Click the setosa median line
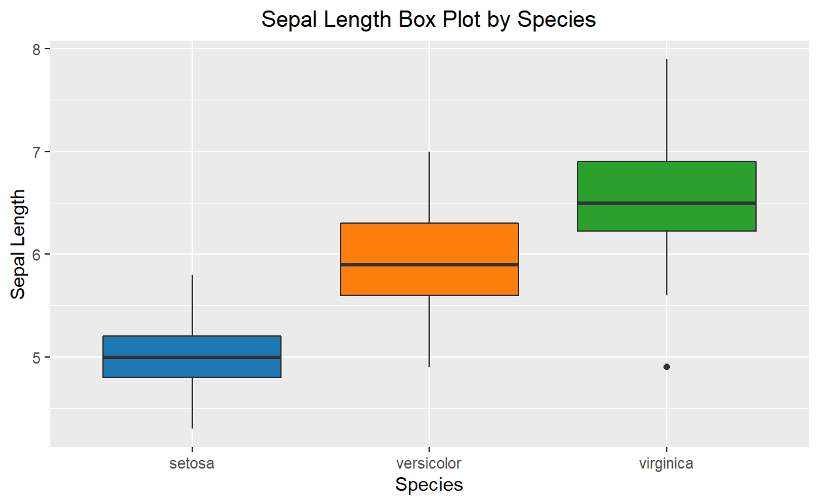The height and width of the screenshot is (504, 819). 192,357
